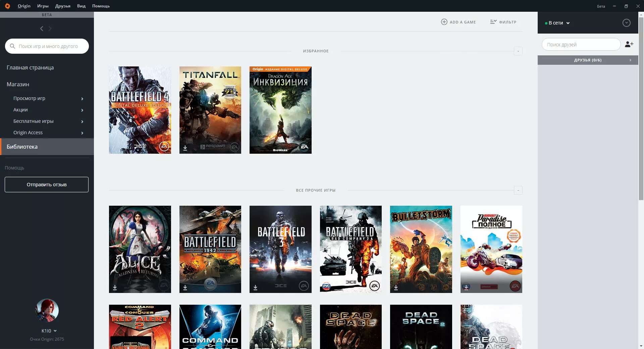Go back with the left arrow

42,29
